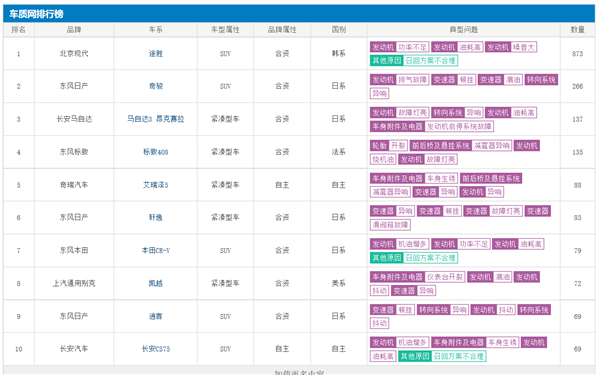This screenshot has width=600, height=375.
Task: Click the 典型问题 column header
Action: click(464, 29)
